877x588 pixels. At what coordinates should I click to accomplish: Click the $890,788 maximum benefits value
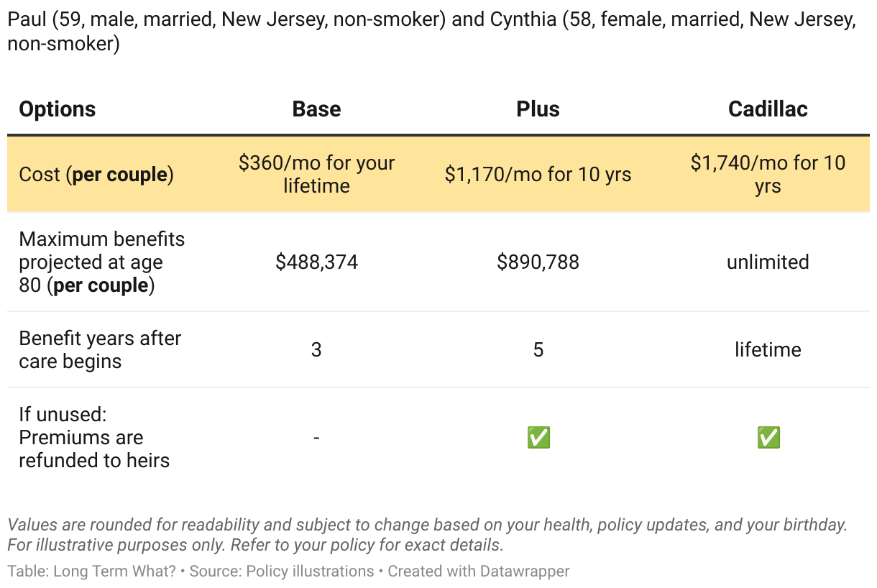pyautogui.click(x=538, y=262)
